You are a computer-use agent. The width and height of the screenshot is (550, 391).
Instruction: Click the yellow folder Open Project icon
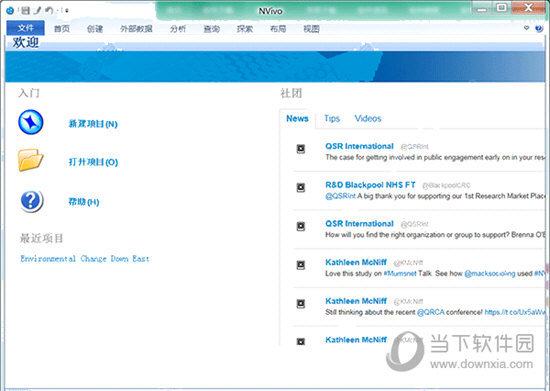pos(31,160)
